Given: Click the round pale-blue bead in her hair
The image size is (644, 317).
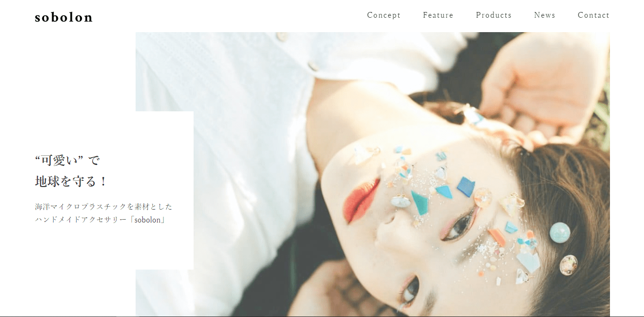Looking at the screenshot, I should coord(560,233).
